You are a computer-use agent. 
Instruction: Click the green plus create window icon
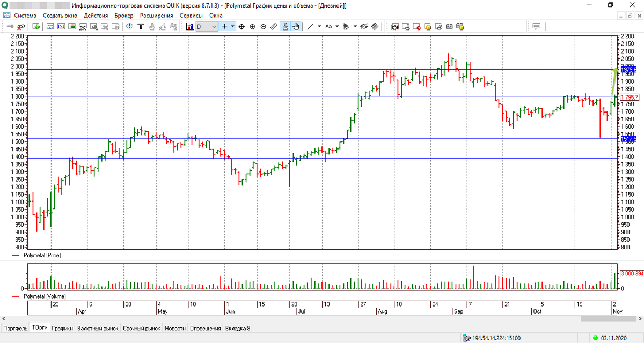coord(36,26)
